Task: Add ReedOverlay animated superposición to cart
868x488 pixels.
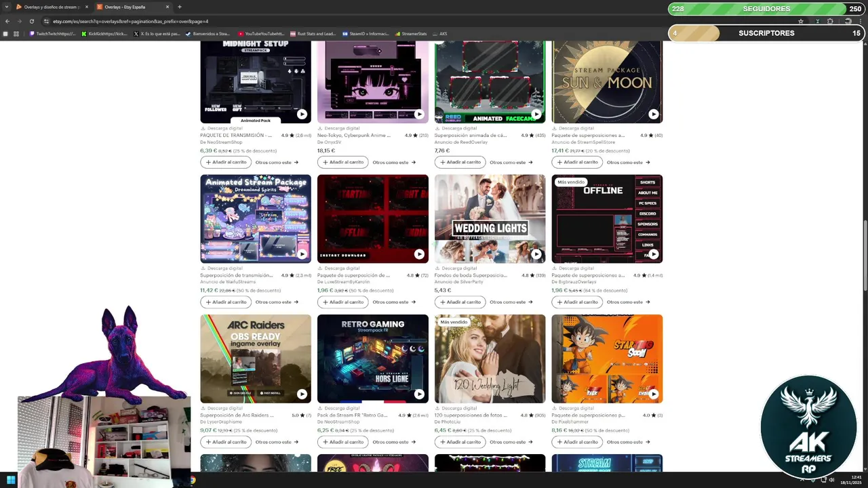Action: [460, 162]
